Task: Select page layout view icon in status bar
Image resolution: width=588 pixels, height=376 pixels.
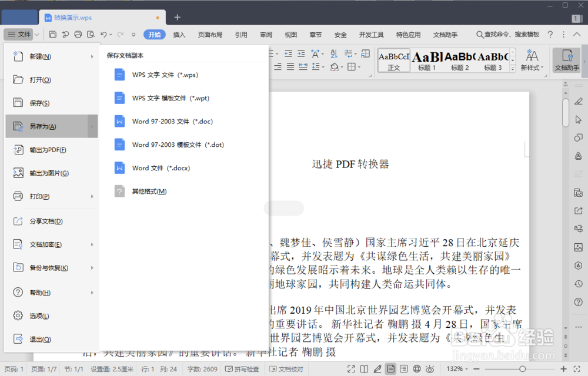Action: (391, 369)
